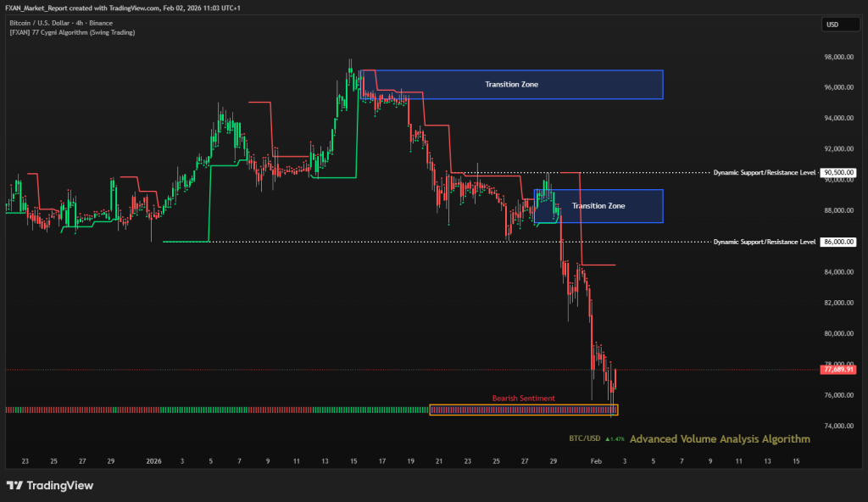Select the Bearish Sentiment text label

523,398
